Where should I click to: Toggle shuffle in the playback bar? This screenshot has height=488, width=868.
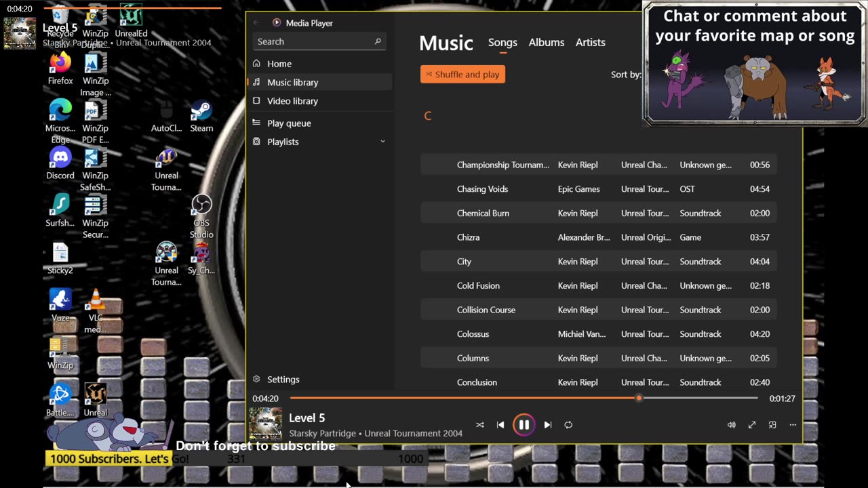(x=480, y=425)
